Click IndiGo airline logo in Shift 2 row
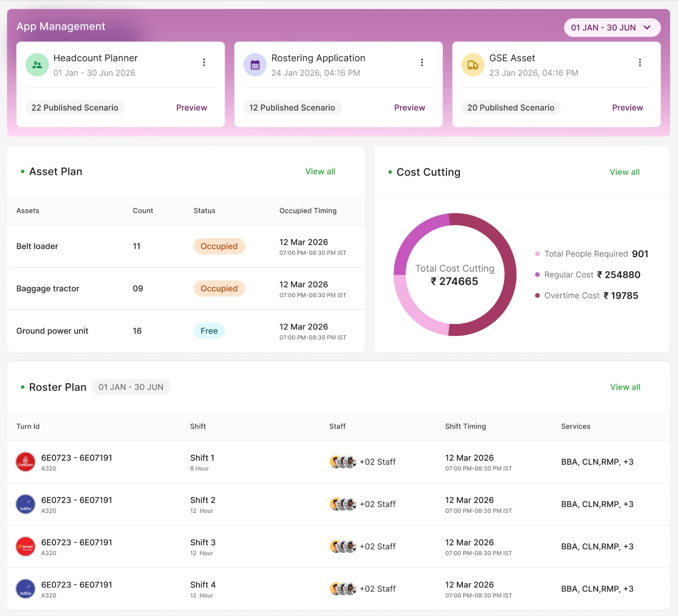This screenshot has height=616, width=678. [x=25, y=504]
